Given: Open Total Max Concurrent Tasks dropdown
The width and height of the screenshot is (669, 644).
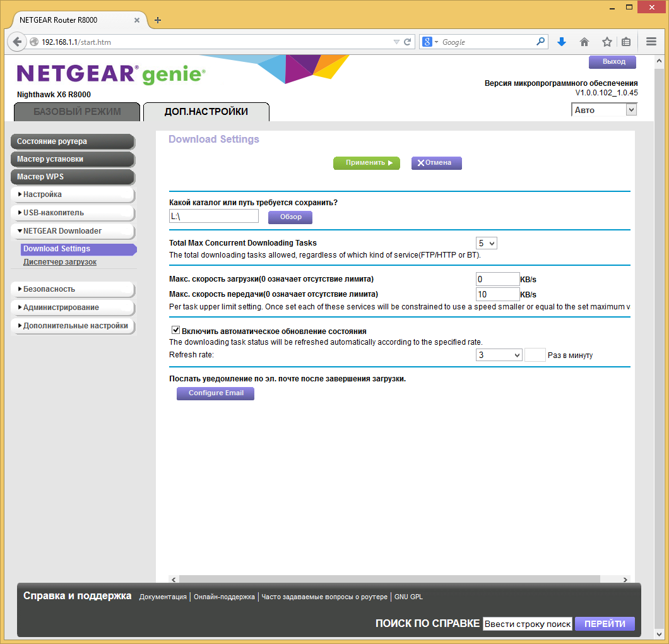Looking at the screenshot, I should click(487, 243).
